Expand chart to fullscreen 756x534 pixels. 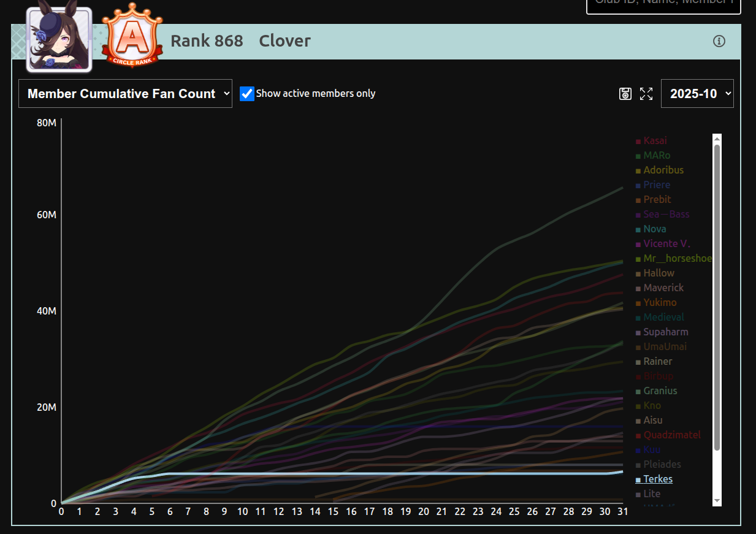[x=646, y=94]
